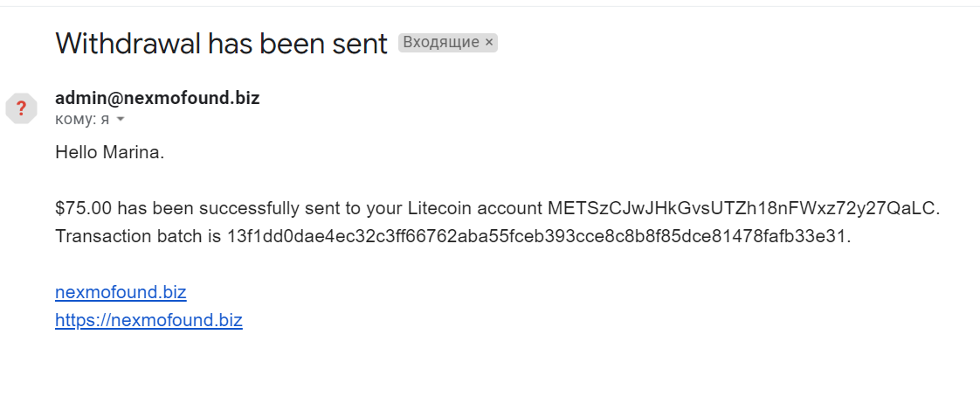Viewport: 980px width, 404px height.
Task: Click the $75.00 amount in the message
Action: 84,208
